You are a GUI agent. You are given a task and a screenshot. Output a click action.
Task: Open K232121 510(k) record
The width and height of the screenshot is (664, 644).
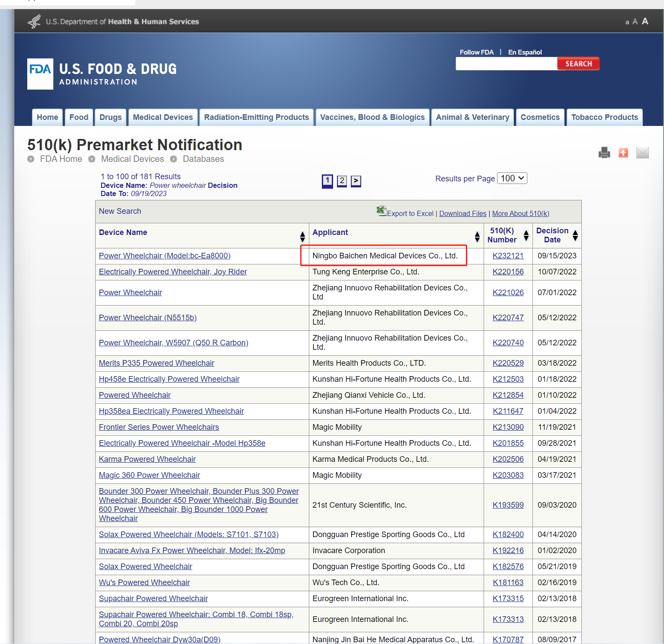(508, 256)
